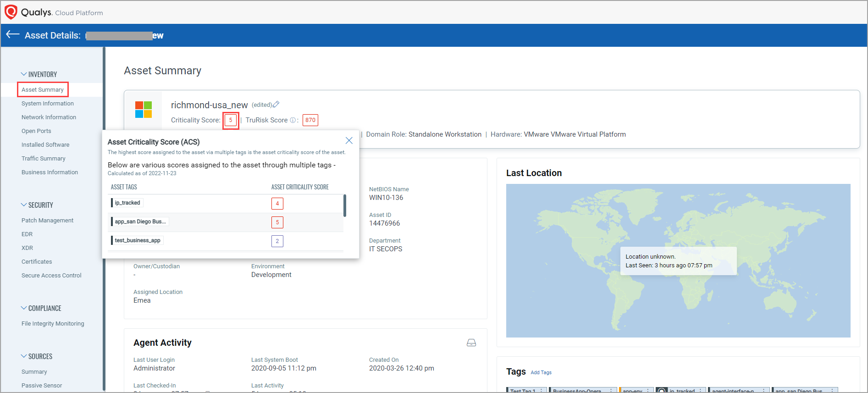Click the Department value IT SECOPS
Image resolution: width=868 pixels, height=393 pixels.
pyautogui.click(x=386, y=249)
